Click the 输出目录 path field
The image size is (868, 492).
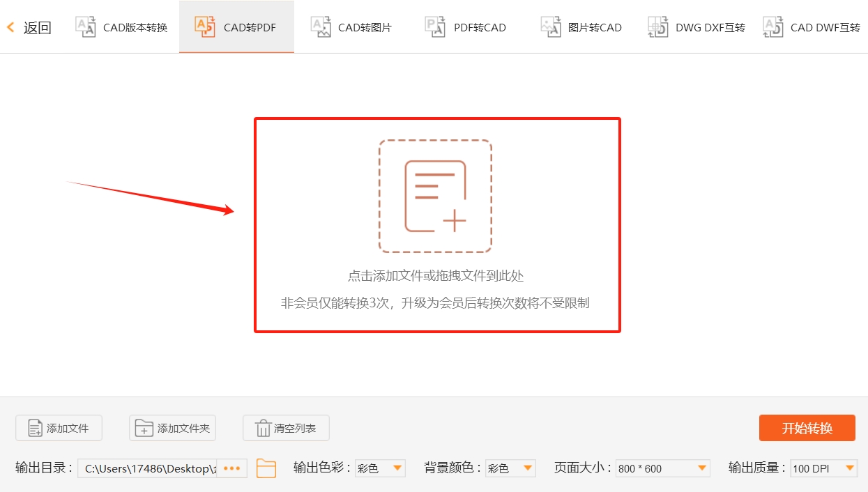(148, 468)
